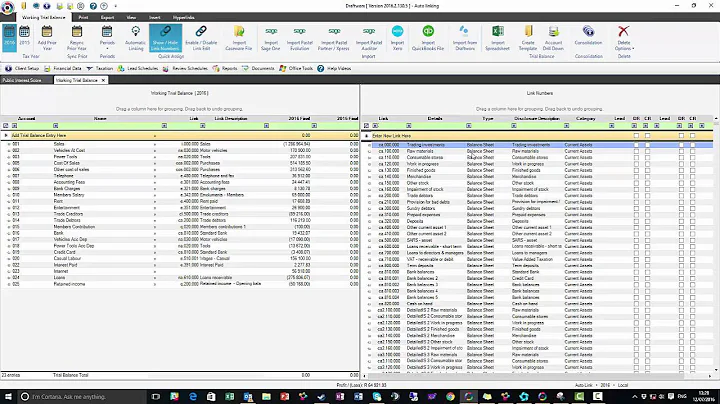Image resolution: width=720 pixels, height=404 pixels.
Task: Open the View ribbon tab
Action: (131, 17)
